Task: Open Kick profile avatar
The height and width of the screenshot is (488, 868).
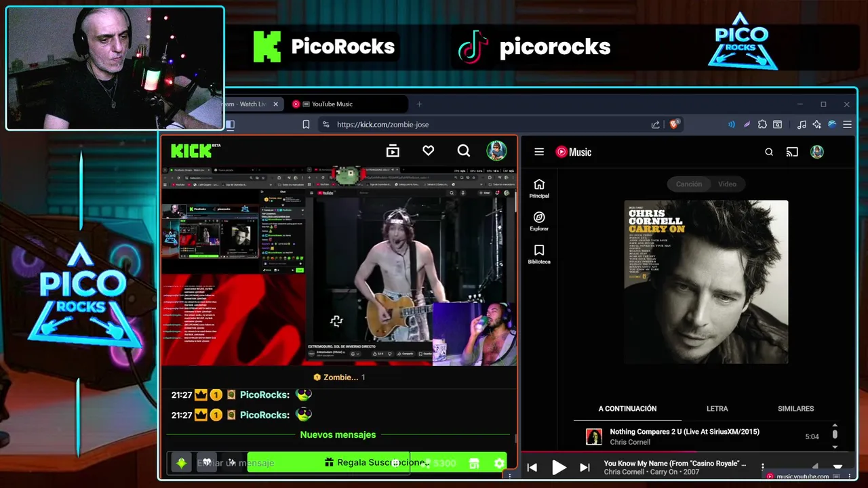Action: point(496,150)
